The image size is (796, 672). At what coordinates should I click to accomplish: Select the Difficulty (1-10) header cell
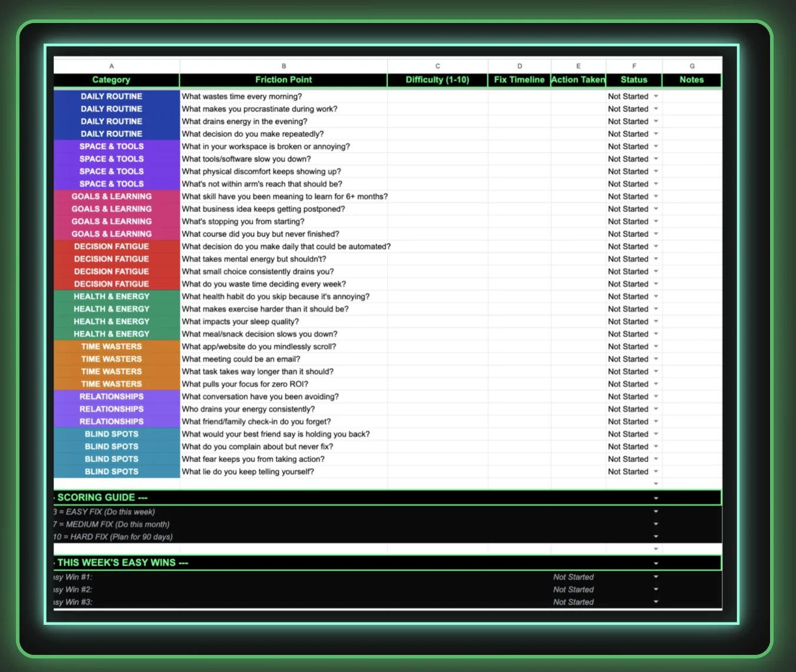438,80
